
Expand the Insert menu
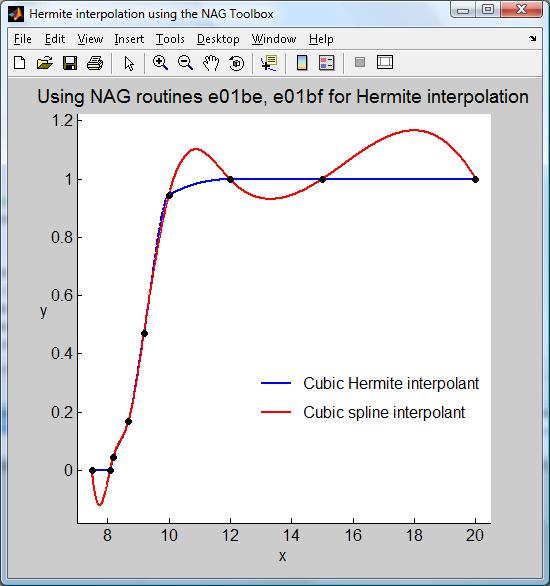click(x=129, y=39)
